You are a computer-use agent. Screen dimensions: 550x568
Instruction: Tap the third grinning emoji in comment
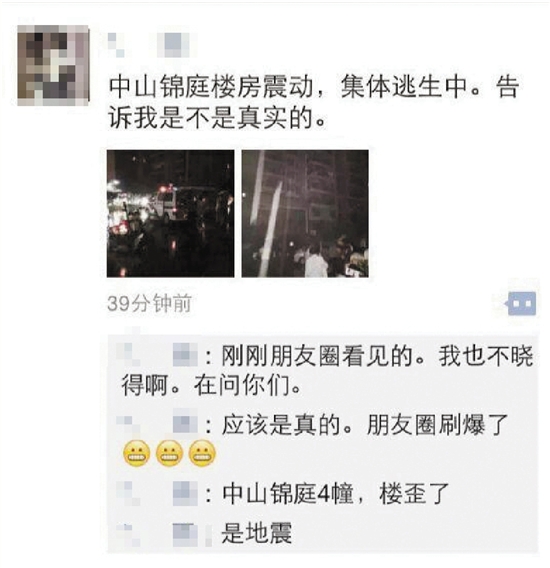point(202,454)
